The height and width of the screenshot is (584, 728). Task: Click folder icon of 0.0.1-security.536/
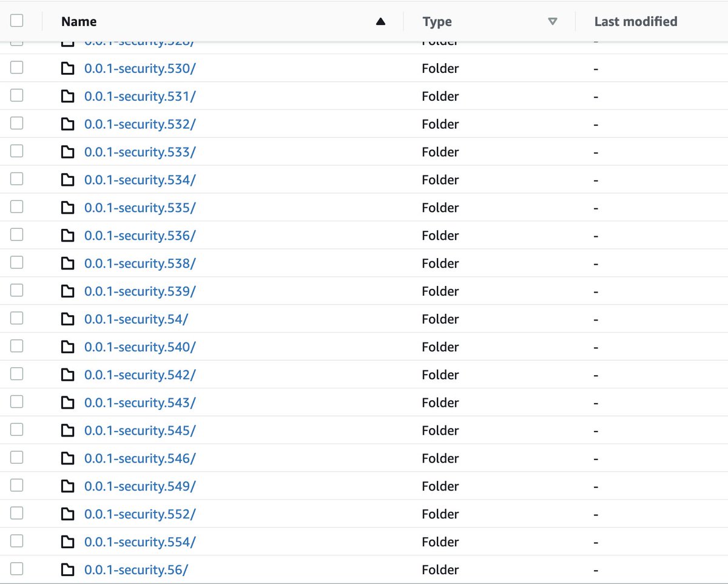pos(68,236)
